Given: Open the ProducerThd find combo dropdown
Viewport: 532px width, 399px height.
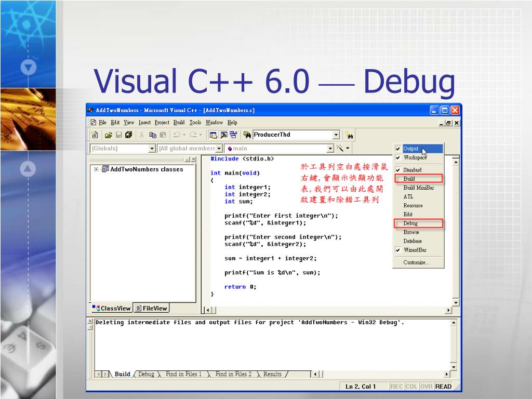Looking at the screenshot, I should click(336, 135).
